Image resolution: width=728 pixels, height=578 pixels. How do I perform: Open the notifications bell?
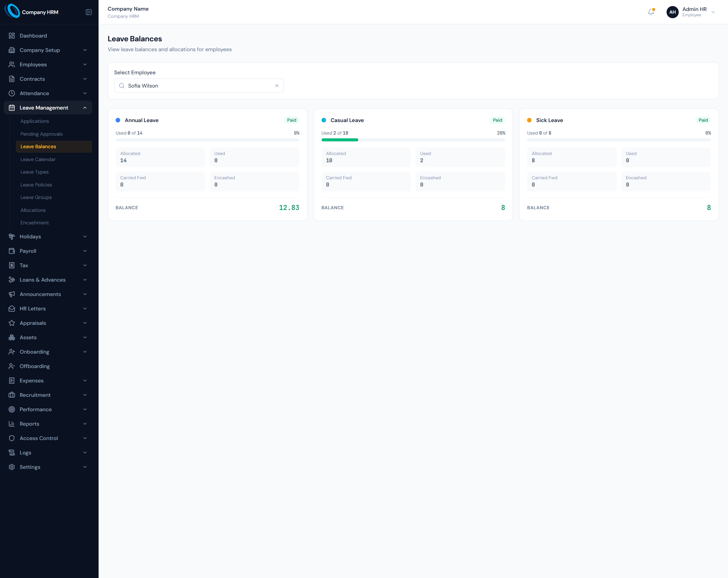(651, 12)
